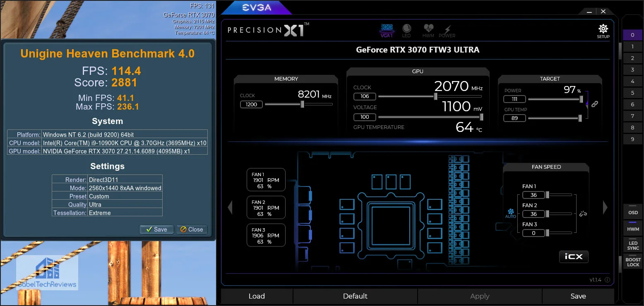Click the FAN 1 speed slider
This screenshot has height=306, width=644.
click(x=559, y=195)
